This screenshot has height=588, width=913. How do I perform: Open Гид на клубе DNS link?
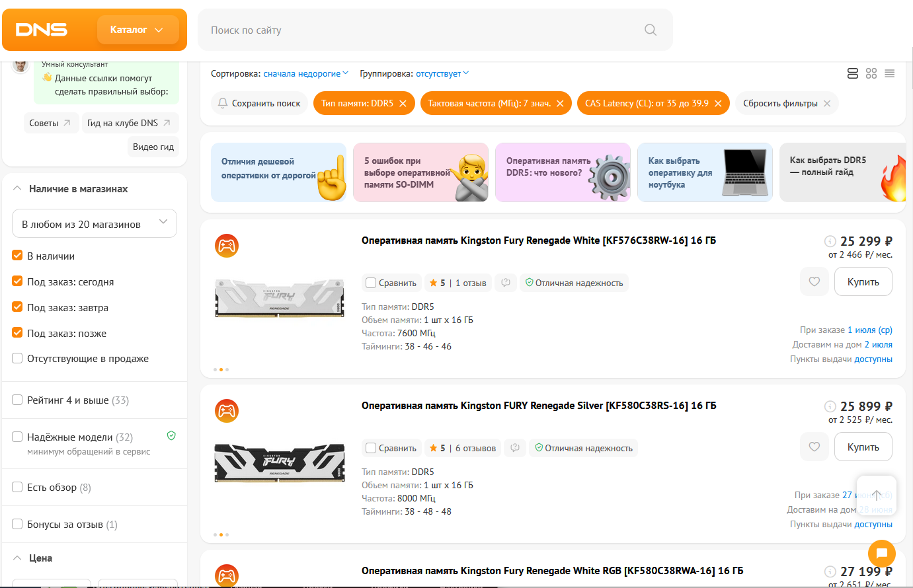point(130,123)
